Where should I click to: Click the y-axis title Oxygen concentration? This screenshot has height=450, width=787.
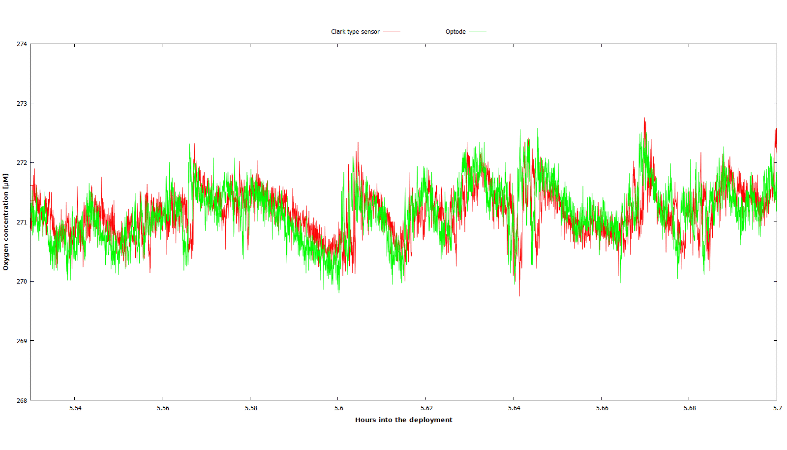[6, 222]
